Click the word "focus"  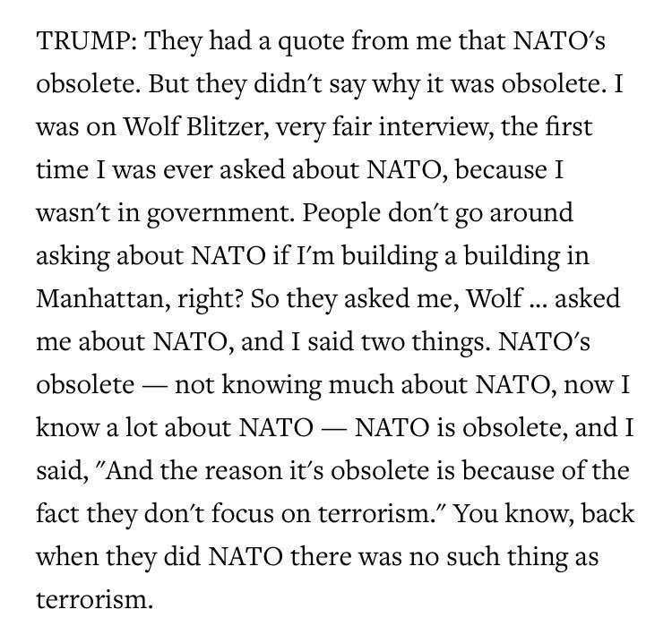click(242, 513)
